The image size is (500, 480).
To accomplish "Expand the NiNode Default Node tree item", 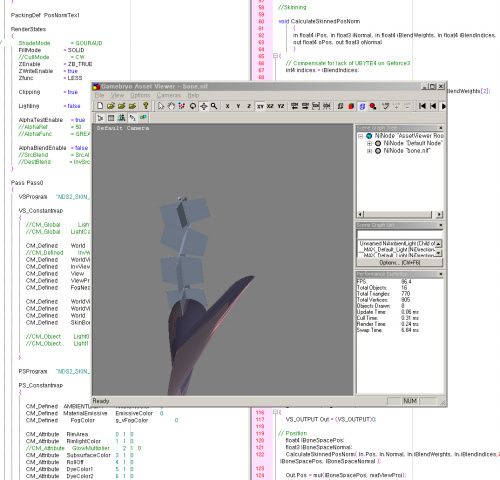I will coord(369,143).
